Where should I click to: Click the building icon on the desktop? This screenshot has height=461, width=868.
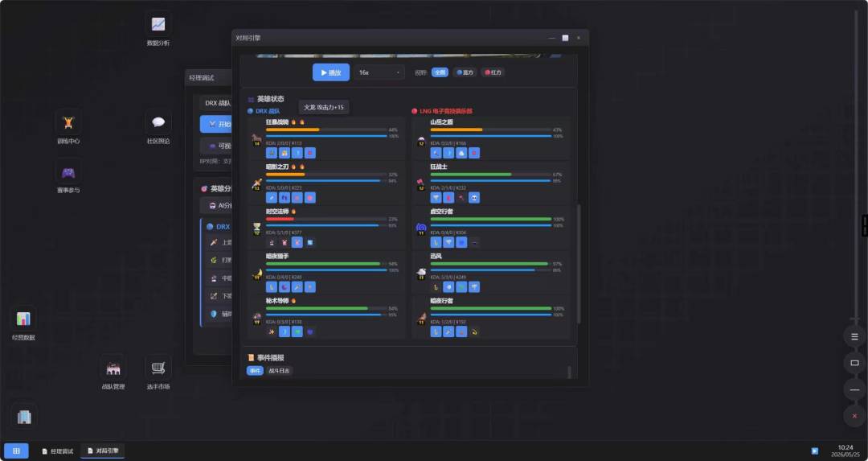[x=24, y=417]
